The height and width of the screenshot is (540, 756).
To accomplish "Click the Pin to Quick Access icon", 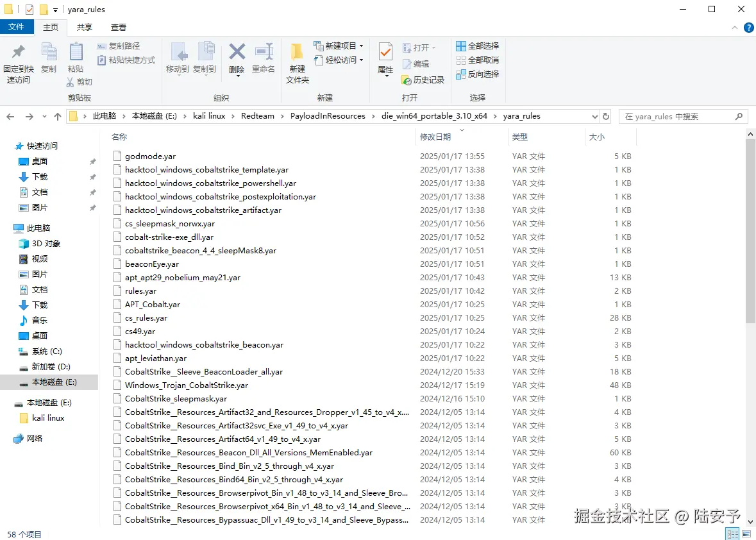I will 19,51.
